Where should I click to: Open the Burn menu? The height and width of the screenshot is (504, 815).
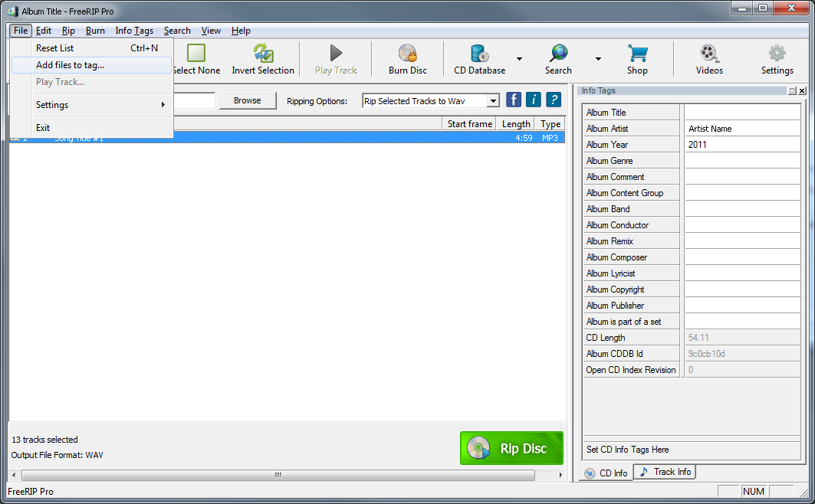[x=95, y=31]
